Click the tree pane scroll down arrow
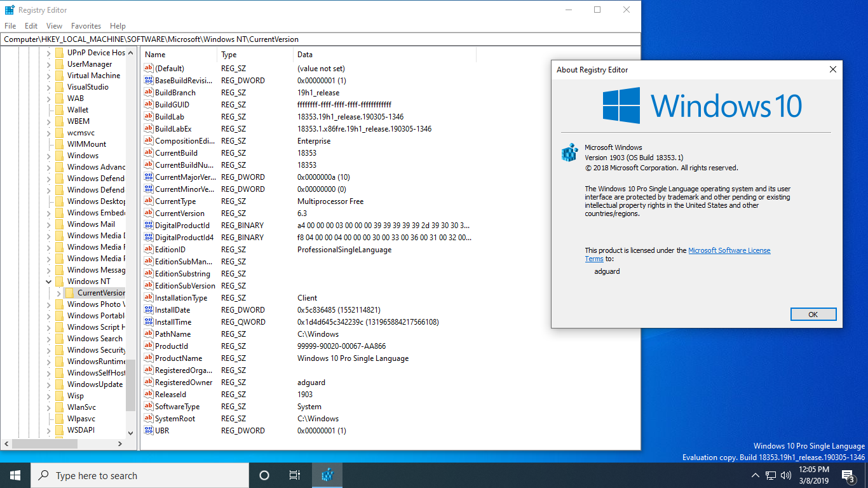Viewport: 868px width, 488px height. pos(131,433)
